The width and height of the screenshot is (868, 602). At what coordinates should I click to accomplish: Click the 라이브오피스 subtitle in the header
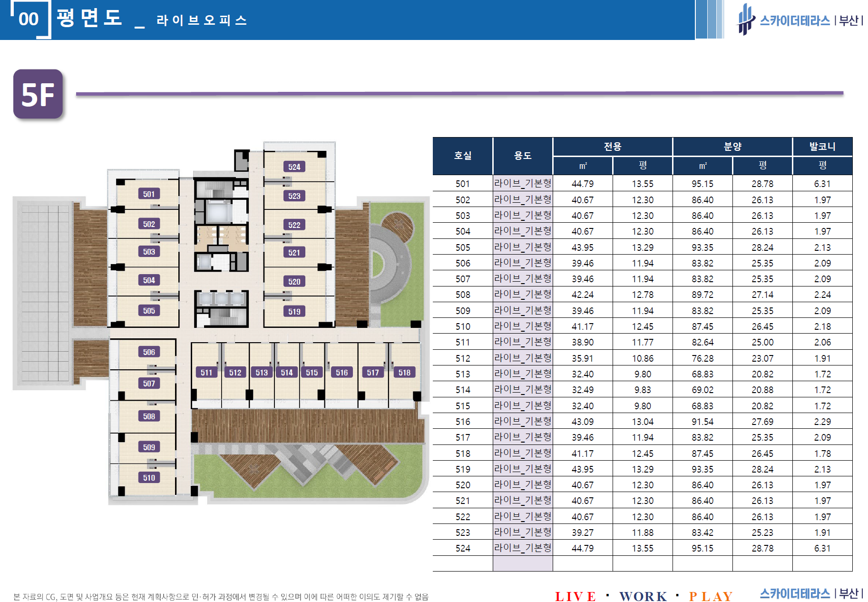[x=202, y=20]
